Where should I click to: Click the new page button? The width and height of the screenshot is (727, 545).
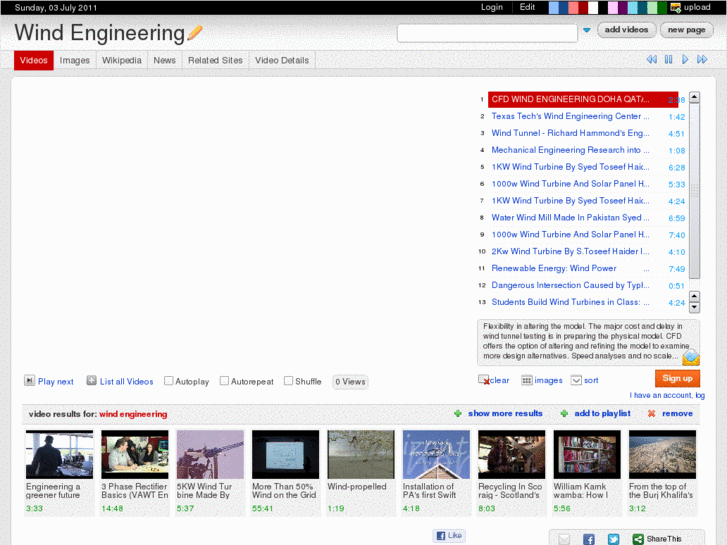click(x=686, y=30)
